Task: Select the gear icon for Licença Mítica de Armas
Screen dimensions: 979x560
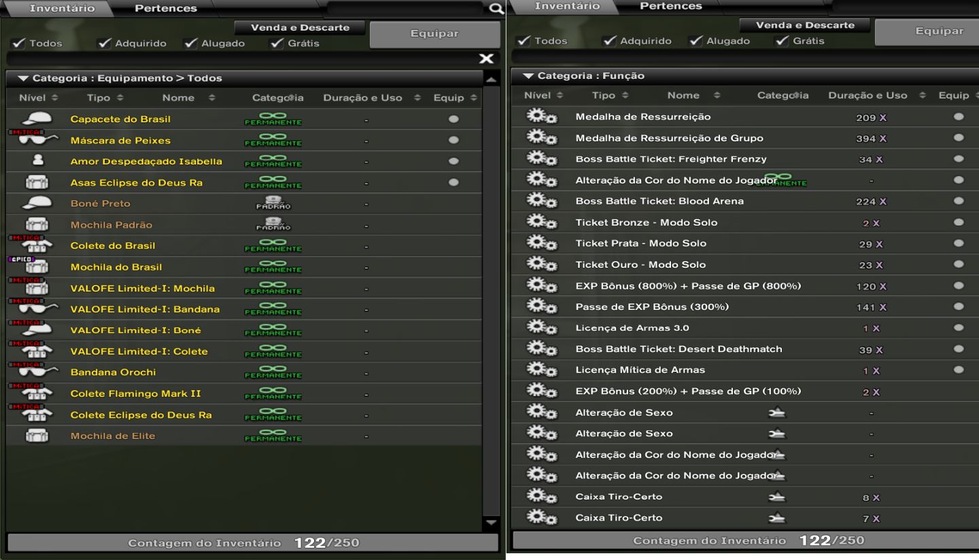Action: [x=542, y=370]
